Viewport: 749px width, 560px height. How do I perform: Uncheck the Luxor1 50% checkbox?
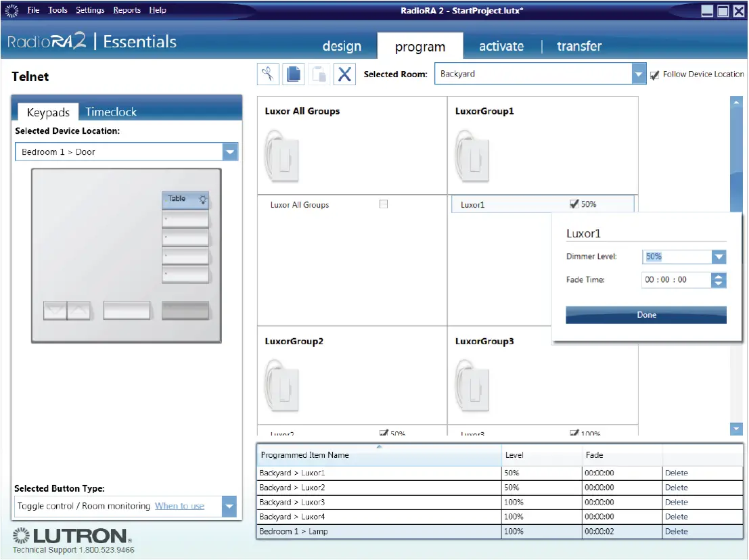click(x=574, y=204)
